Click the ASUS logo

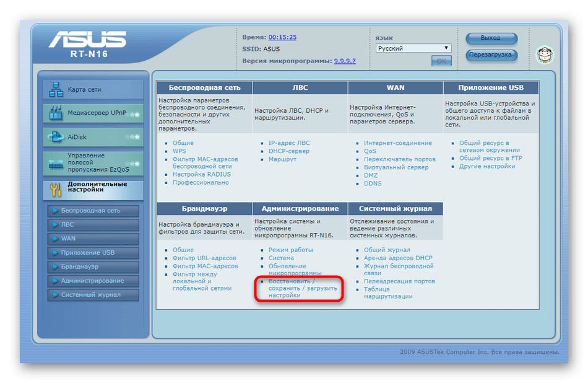[88, 40]
